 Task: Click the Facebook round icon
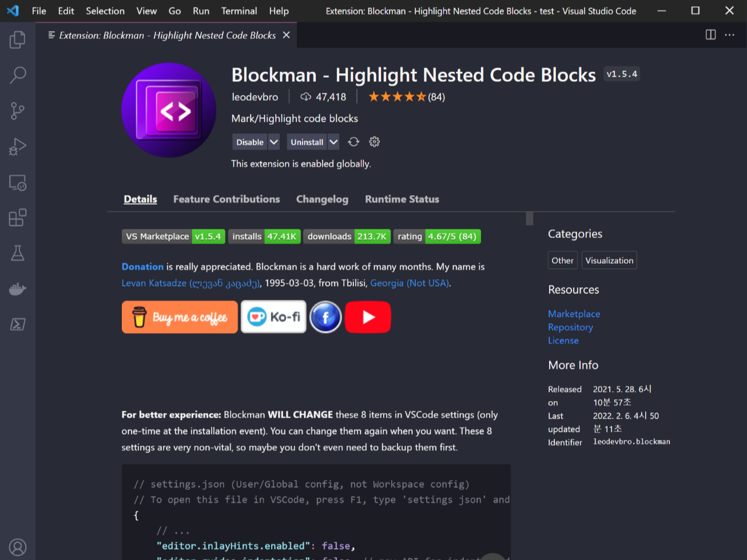coord(325,317)
